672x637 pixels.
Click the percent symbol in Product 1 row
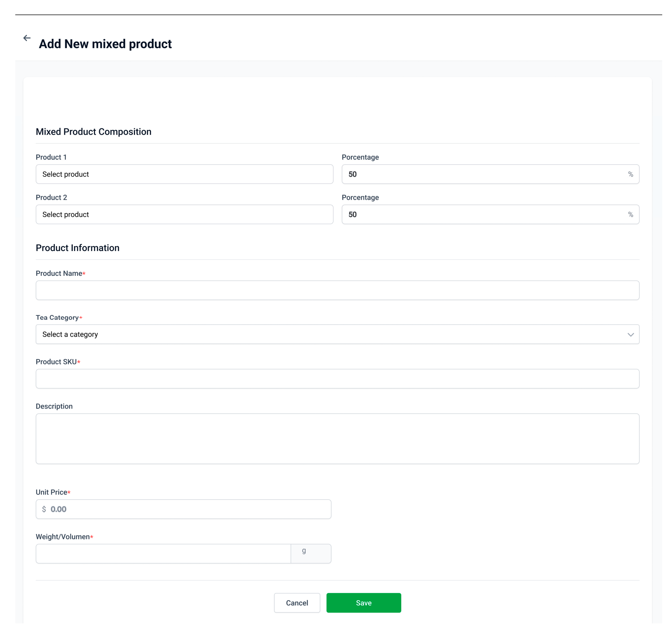630,174
